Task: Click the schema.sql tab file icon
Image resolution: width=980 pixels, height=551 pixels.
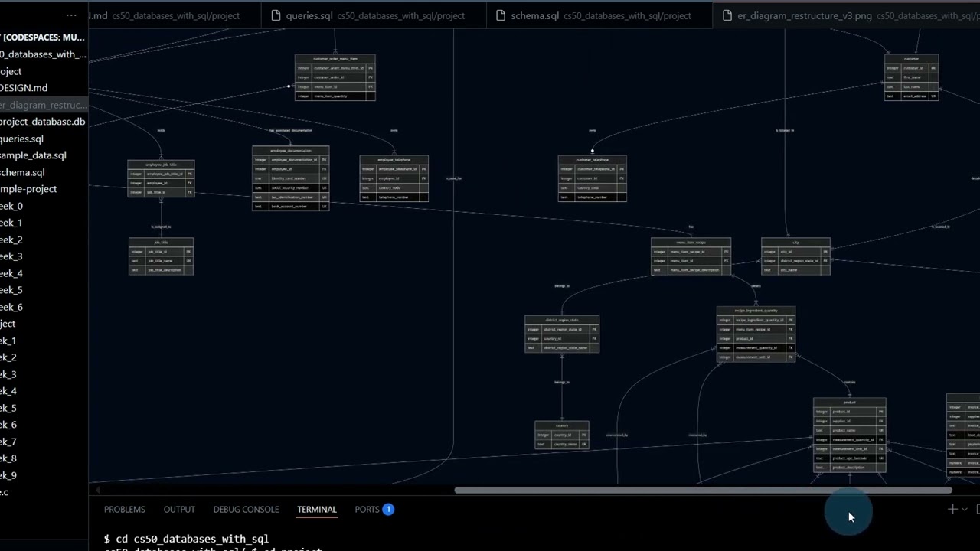Action: (500, 15)
